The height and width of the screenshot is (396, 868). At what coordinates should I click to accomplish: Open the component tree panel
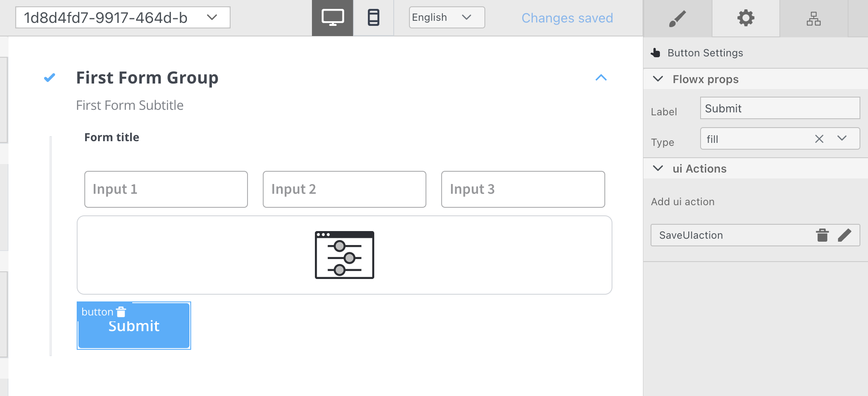tap(814, 18)
